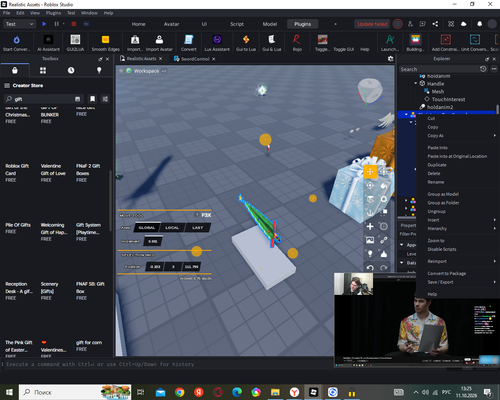500x400 pixels.
Task: Click the Import Avatar plugin icon
Action: (159, 40)
